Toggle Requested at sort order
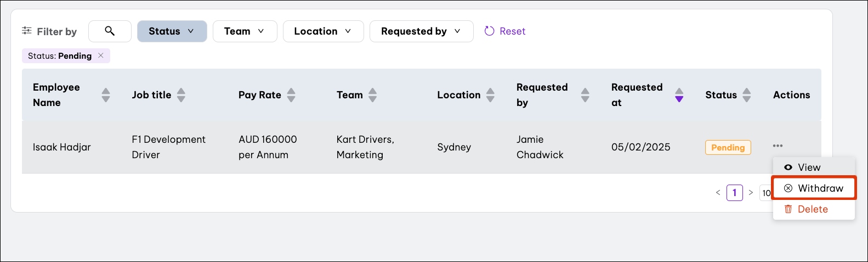Screen dimensions: 868x262 (679, 95)
